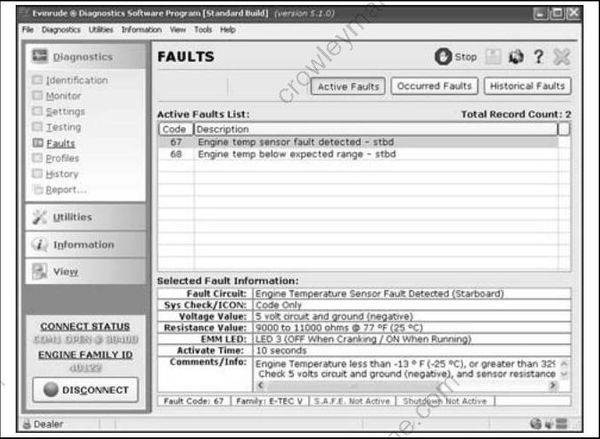Open Profiles page in sidebar
This screenshot has height=439, width=600.
pos(62,158)
